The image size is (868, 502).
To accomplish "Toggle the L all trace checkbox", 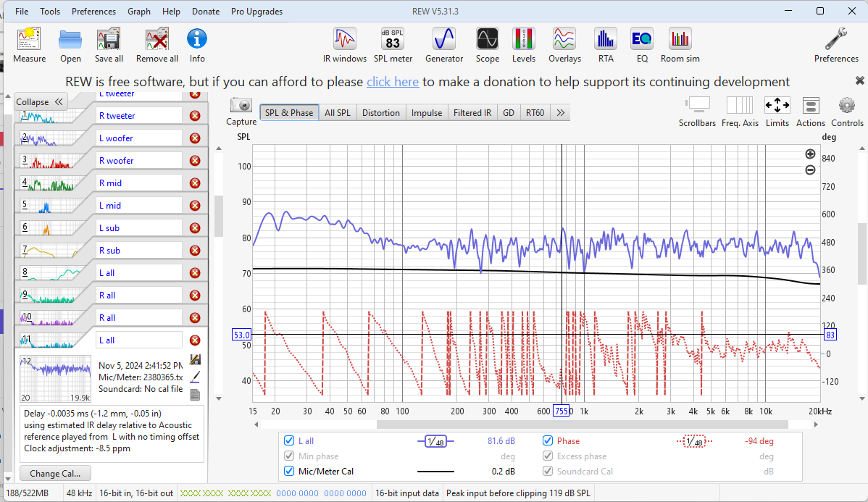I will click(289, 440).
